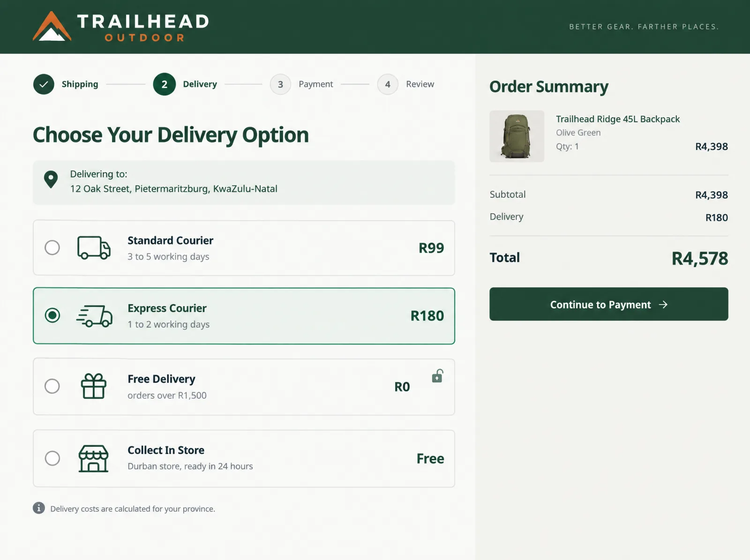This screenshot has height=560, width=750.
Task: Click the 'BETTER GEAR. FARTHER PLACES.' tagline
Action: pos(644,27)
